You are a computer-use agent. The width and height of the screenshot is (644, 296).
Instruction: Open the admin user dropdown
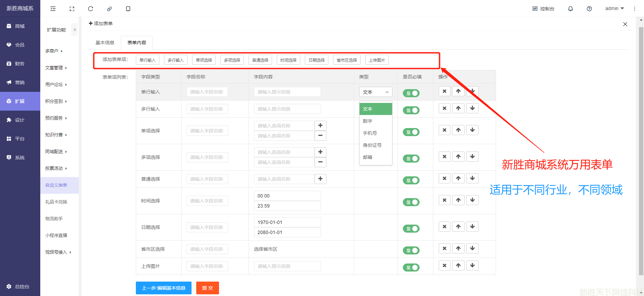tap(614, 9)
